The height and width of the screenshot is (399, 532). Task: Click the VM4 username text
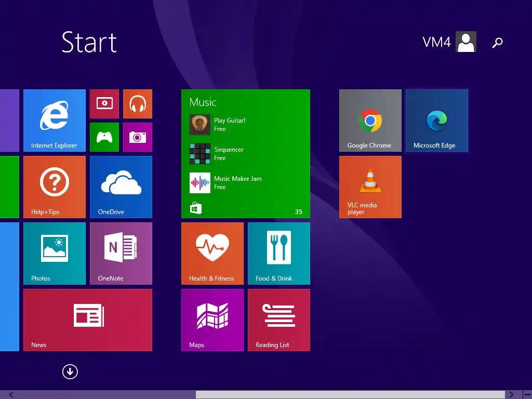[x=436, y=42]
